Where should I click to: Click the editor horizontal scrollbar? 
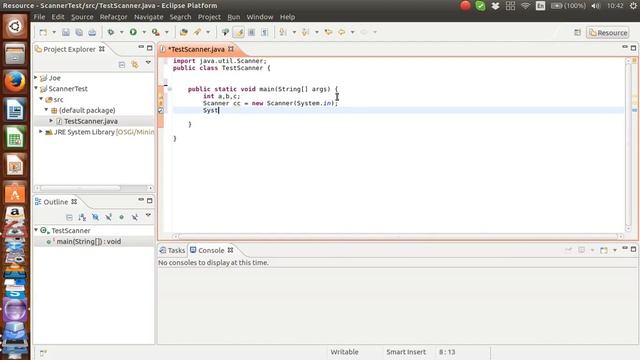coord(398,236)
